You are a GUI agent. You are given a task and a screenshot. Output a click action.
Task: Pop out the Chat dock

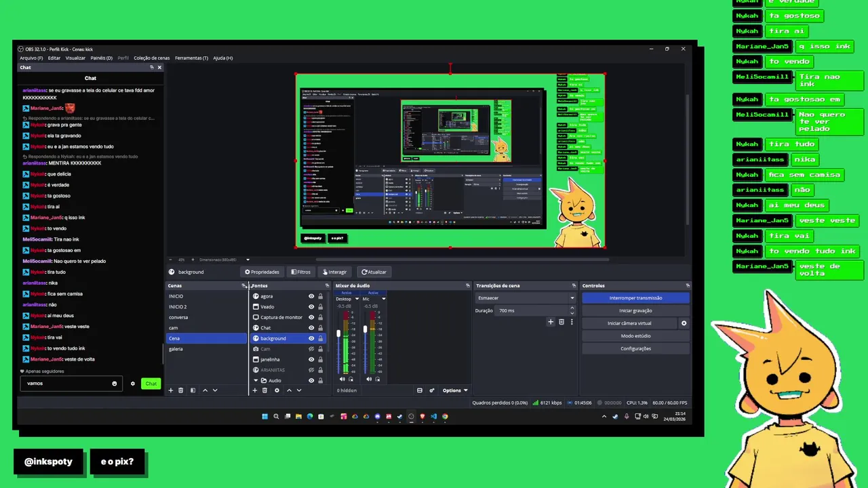click(152, 67)
